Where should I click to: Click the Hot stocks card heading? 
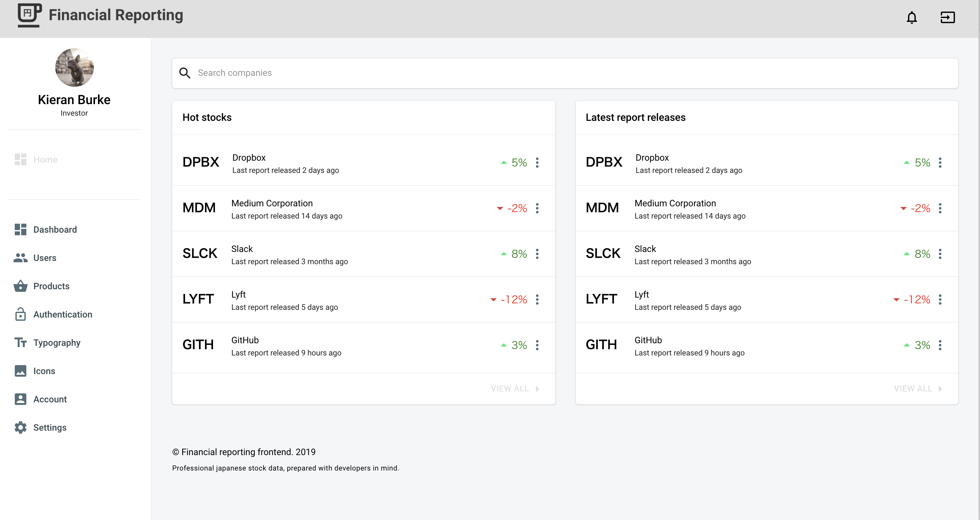click(207, 118)
